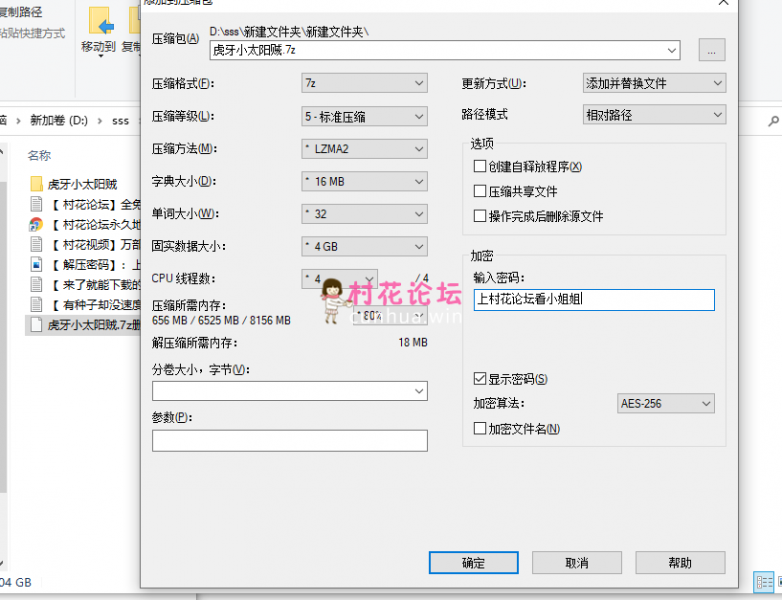Enable 创建自释放程序 checkbox
Viewport: 782px width, 600px height.
480,167
